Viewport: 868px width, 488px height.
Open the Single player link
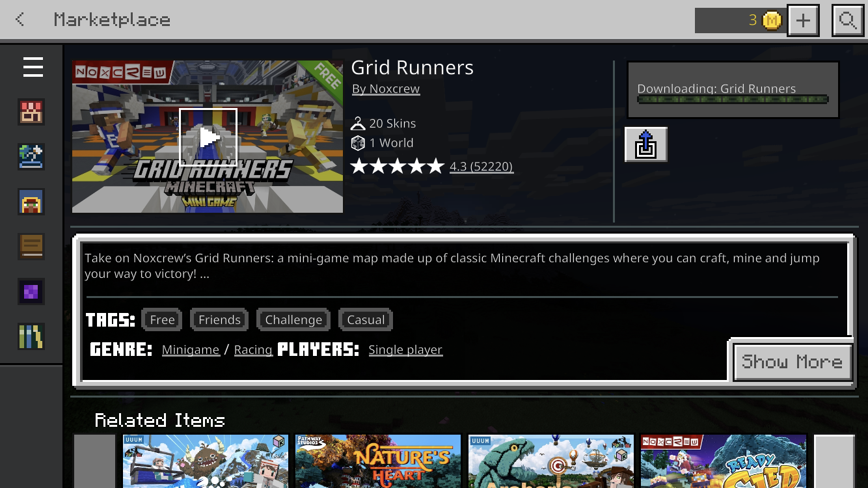(405, 350)
